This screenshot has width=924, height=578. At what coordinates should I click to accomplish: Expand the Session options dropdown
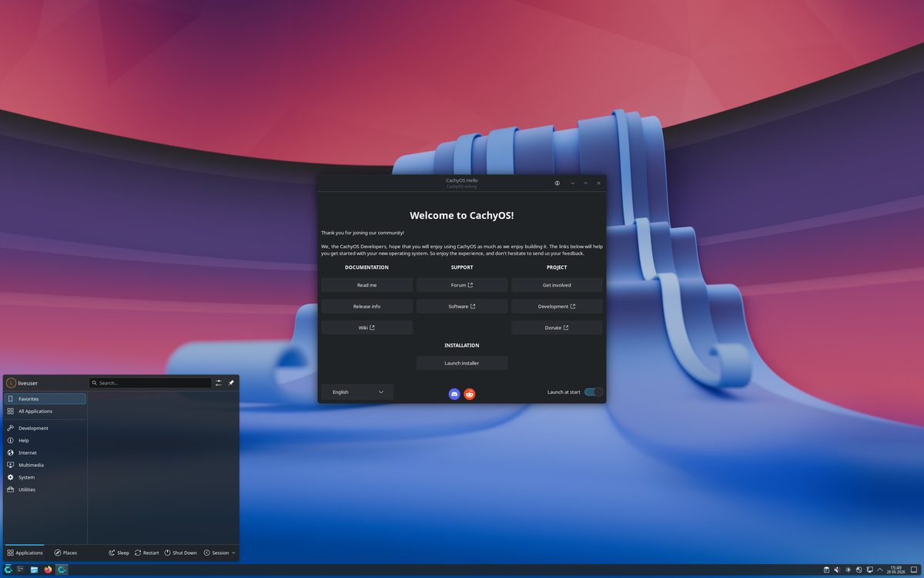pos(220,553)
